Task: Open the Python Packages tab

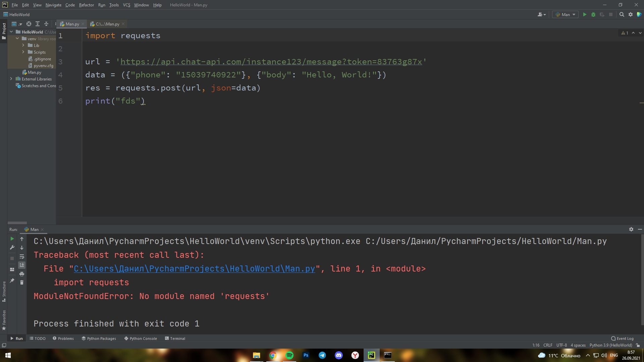Action: click(x=99, y=338)
